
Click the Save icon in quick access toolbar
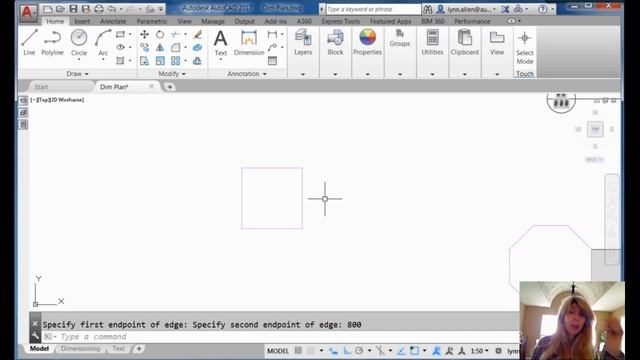coord(73,9)
